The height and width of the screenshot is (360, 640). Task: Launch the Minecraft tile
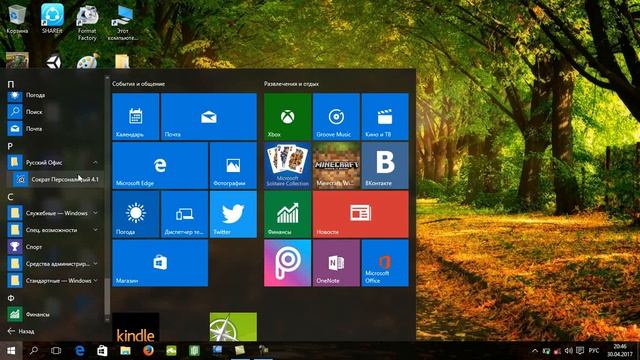click(336, 165)
